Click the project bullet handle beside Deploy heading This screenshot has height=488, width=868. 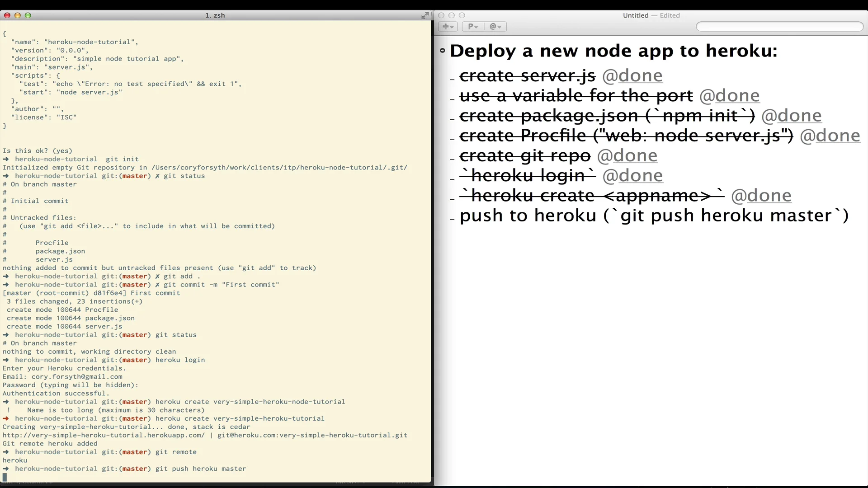point(443,51)
